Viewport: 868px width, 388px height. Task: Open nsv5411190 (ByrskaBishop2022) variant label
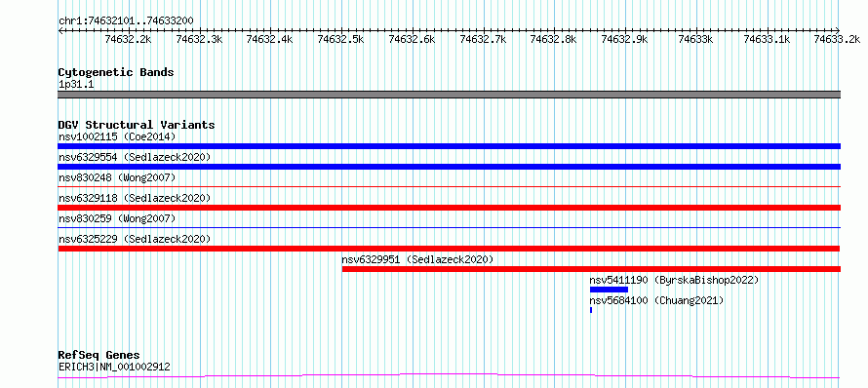point(674,280)
